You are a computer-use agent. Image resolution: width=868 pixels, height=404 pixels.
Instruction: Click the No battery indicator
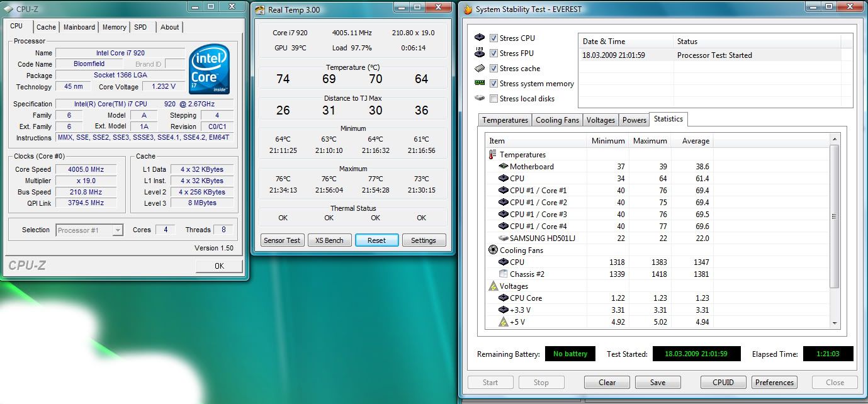[570, 354]
